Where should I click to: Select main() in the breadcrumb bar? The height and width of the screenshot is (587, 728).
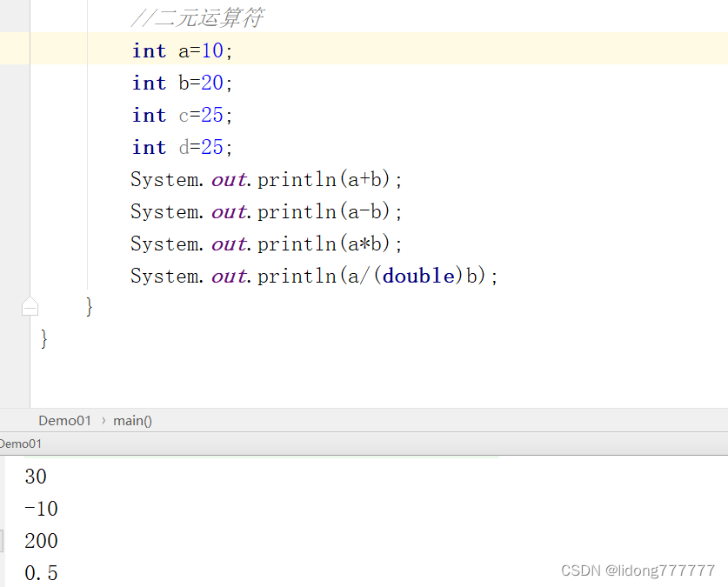(x=132, y=421)
